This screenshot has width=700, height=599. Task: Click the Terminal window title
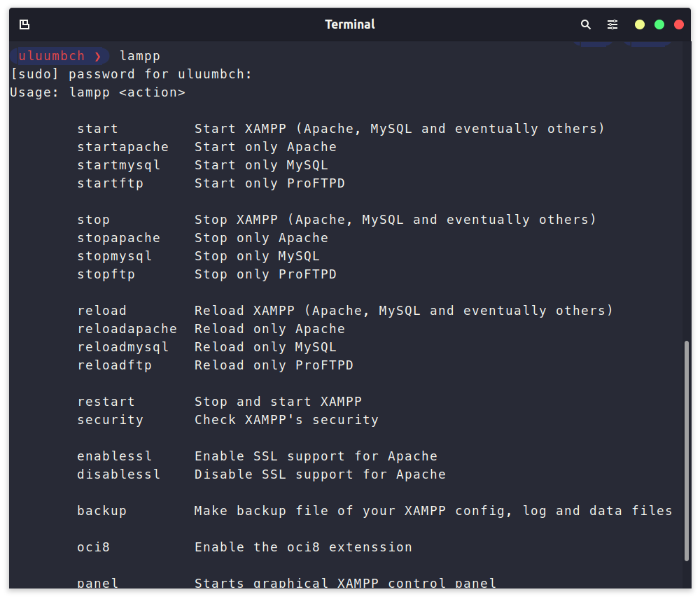349,24
